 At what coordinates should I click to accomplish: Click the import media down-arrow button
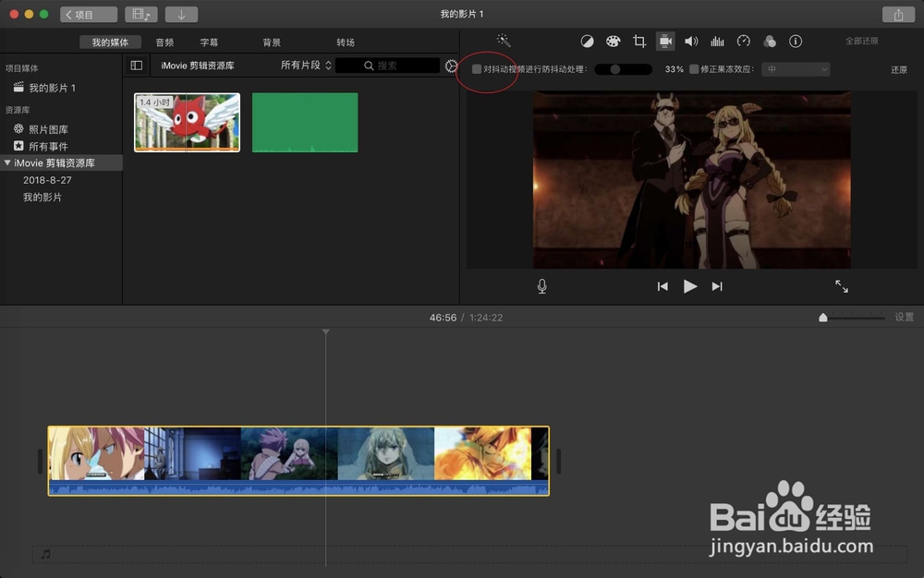tap(181, 15)
